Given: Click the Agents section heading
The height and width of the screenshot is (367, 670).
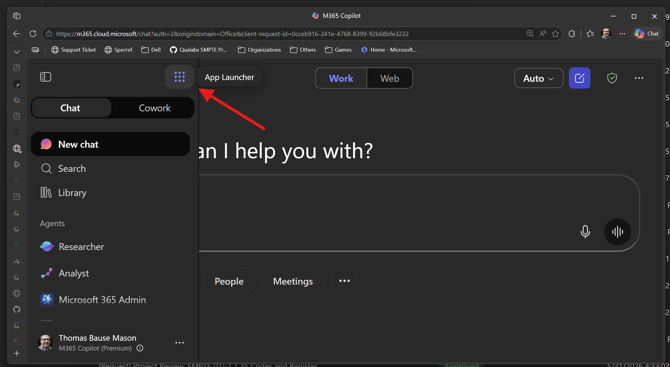Looking at the screenshot, I should pos(52,223).
